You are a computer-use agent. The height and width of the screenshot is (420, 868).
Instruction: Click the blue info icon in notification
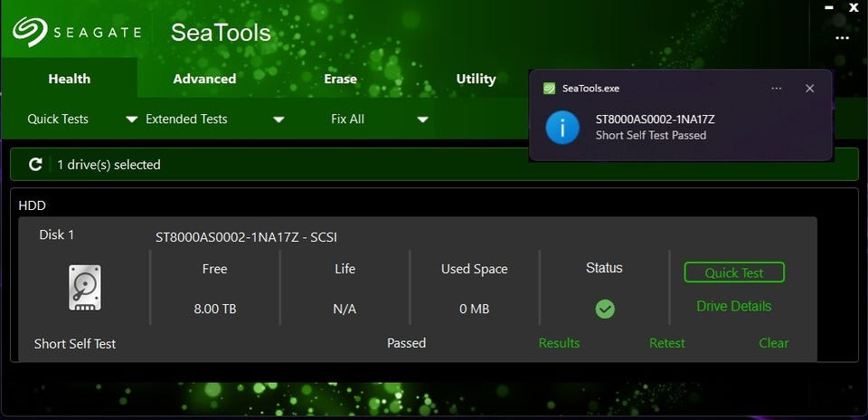[562, 127]
